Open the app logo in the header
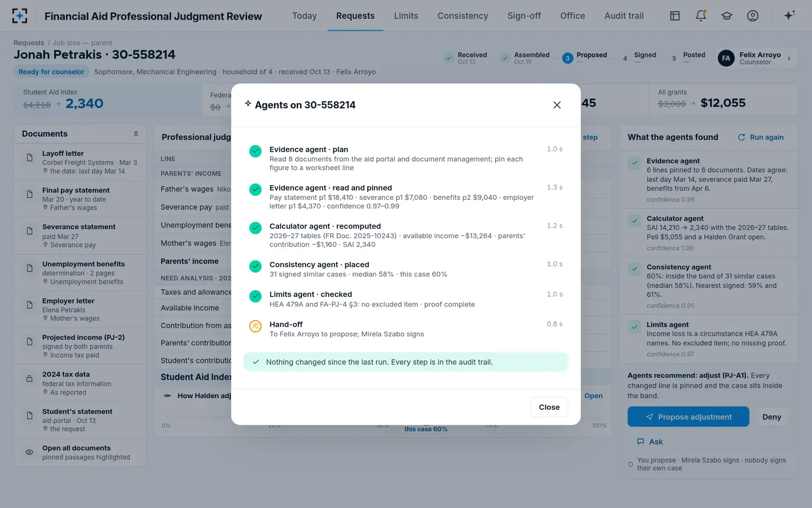 pos(20,16)
